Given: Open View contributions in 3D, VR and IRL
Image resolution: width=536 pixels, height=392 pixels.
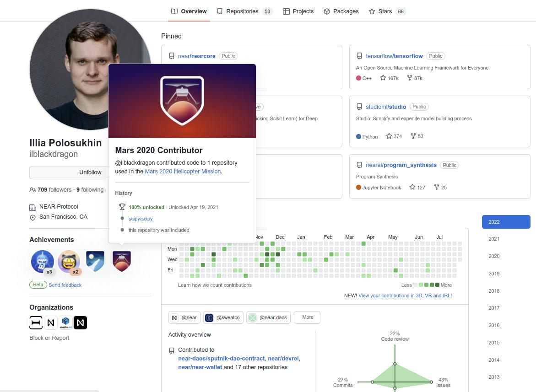Looking at the screenshot, I should (405, 295).
